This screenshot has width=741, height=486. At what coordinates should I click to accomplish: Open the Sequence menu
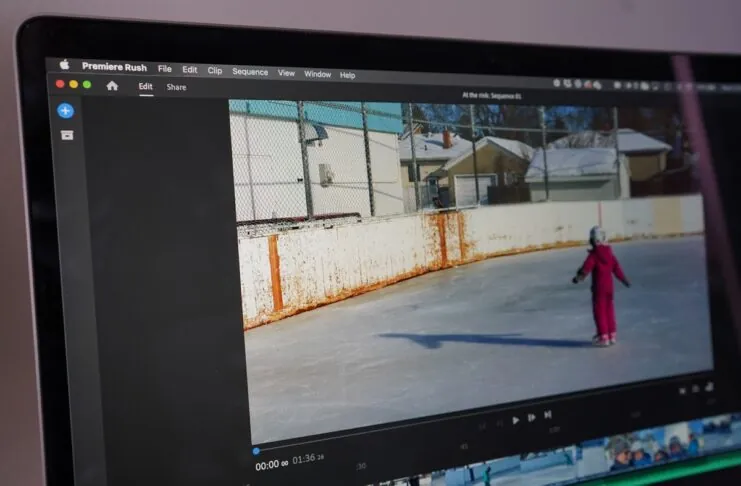point(250,72)
